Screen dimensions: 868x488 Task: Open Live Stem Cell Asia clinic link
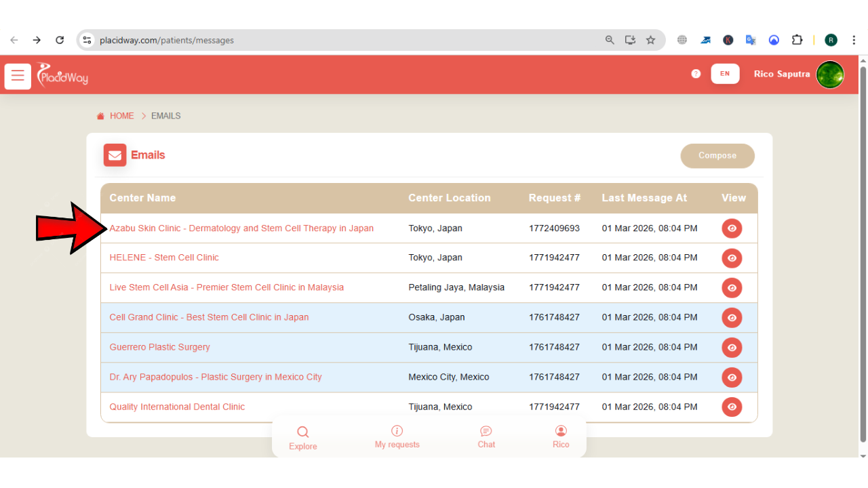coord(226,287)
